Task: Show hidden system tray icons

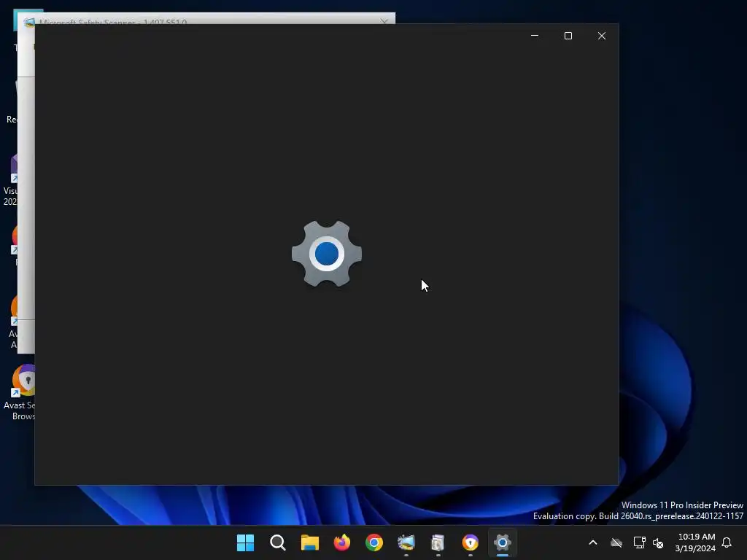Action: click(x=593, y=542)
